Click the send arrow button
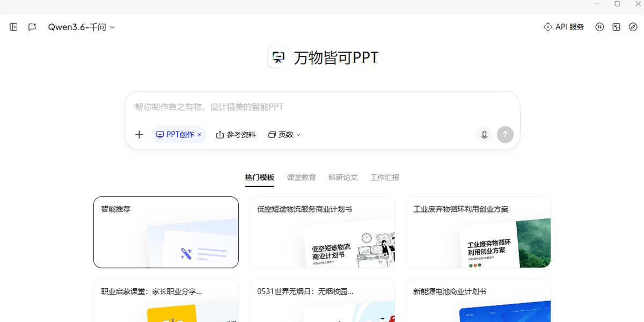This screenshot has width=644, height=322. pos(505,135)
